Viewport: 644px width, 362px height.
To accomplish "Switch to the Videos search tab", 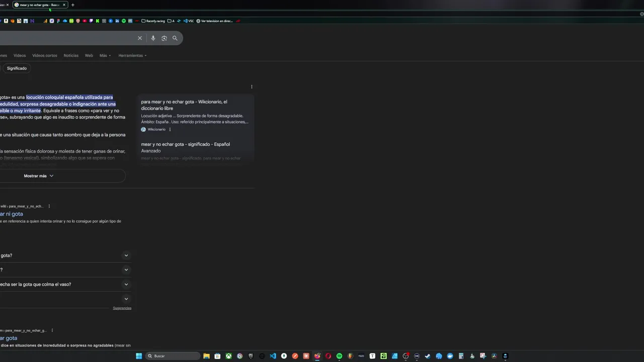I will [20, 55].
